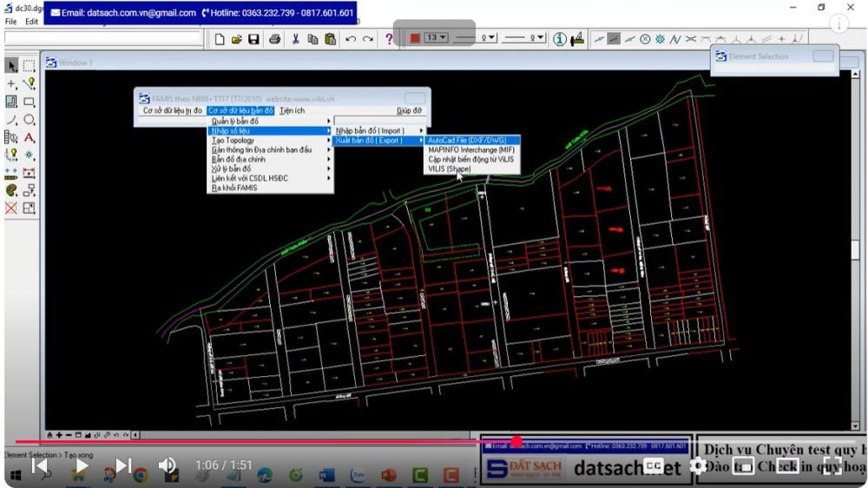The width and height of the screenshot is (868, 488).
Task: Toggle fullscreen video mode
Action: (x=832, y=466)
